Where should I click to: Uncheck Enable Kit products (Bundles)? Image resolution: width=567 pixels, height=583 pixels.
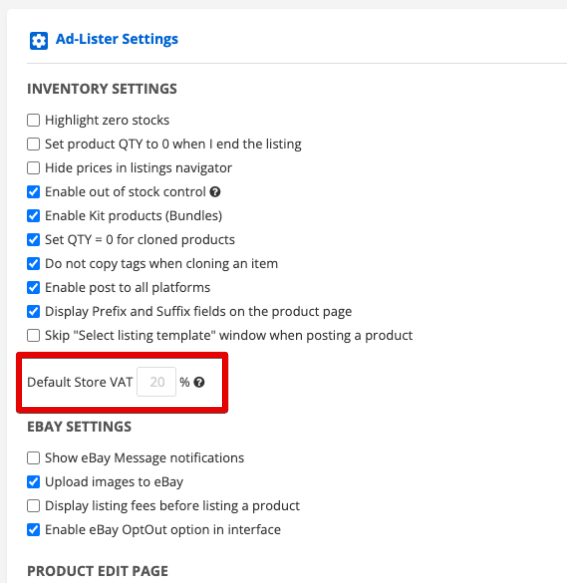click(x=33, y=216)
